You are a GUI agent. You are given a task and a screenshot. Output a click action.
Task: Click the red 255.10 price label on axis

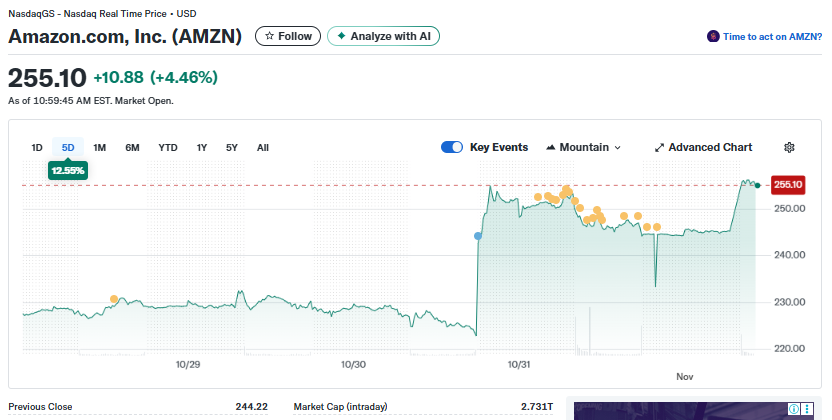pyautogui.click(x=789, y=184)
